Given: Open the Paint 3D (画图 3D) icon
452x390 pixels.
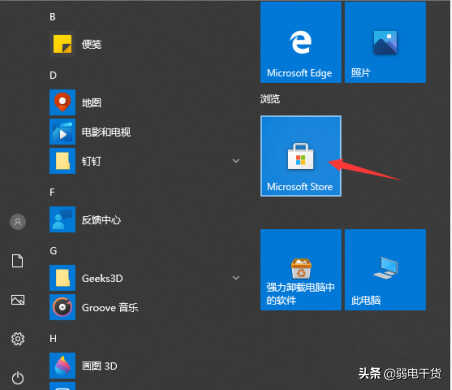Looking at the screenshot, I should tap(63, 366).
